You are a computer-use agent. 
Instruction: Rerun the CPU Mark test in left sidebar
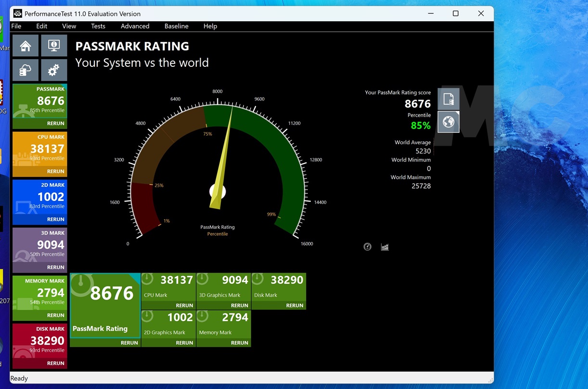(55, 171)
